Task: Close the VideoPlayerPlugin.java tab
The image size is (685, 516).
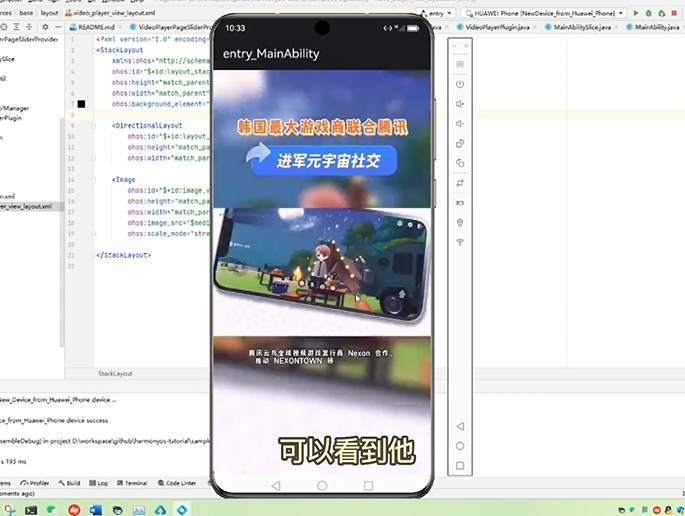Action: (535, 27)
